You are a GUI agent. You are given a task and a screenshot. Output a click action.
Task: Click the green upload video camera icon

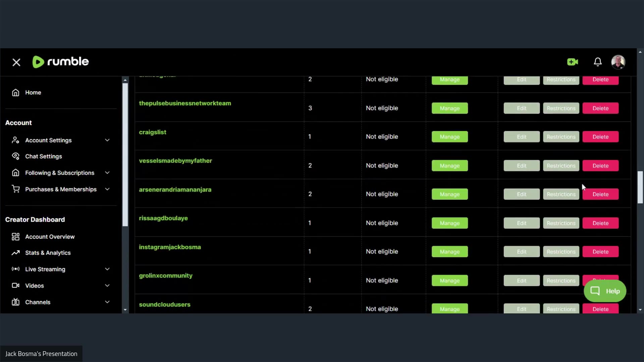tap(573, 62)
